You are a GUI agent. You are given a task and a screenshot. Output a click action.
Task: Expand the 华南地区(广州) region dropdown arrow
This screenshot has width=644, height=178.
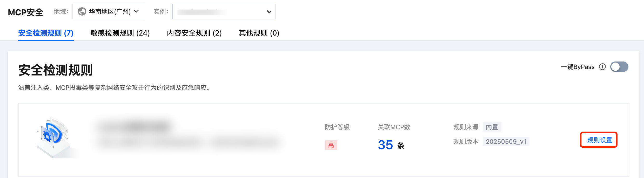pyautogui.click(x=137, y=11)
